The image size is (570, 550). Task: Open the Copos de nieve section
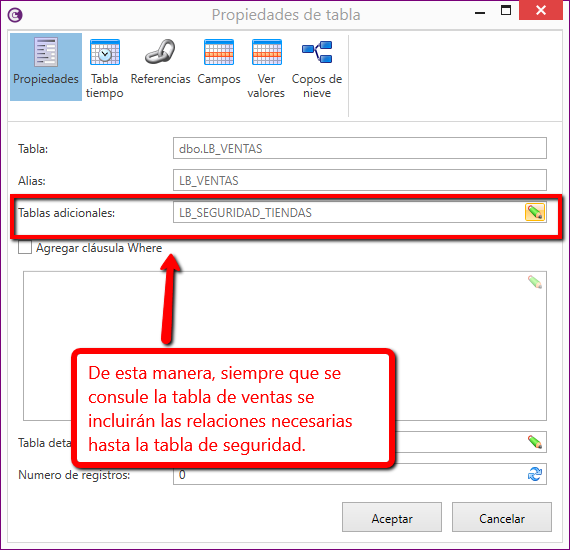[317, 67]
